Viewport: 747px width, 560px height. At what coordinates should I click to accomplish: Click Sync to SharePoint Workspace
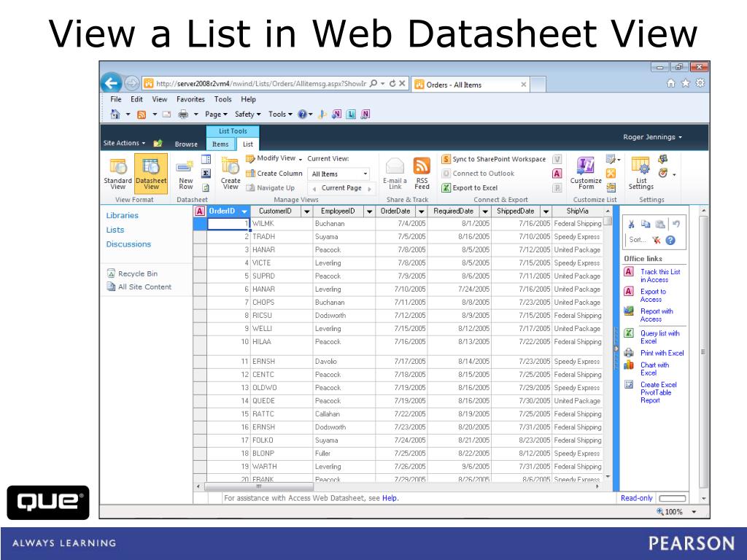pyautogui.click(x=494, y=159)
